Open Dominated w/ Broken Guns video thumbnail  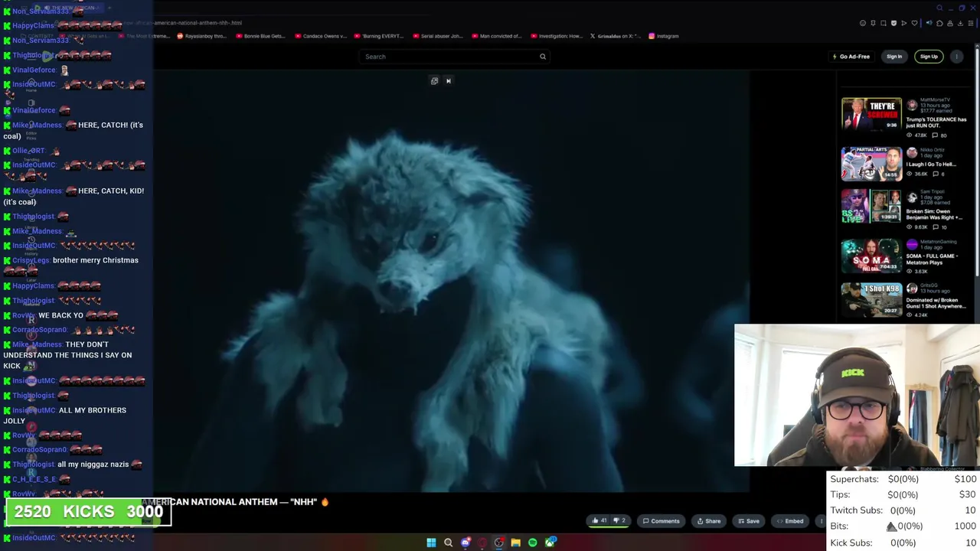coord(871,300)
